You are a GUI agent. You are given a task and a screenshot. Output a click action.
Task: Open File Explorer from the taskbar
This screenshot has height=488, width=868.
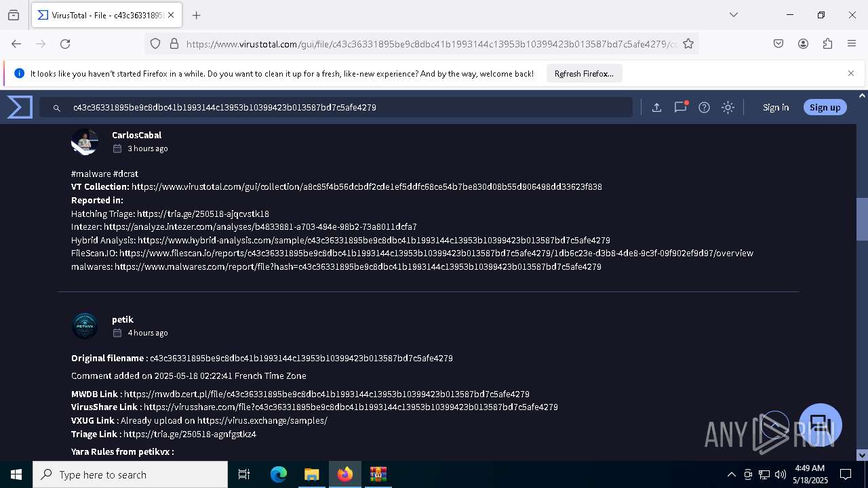[x=311, y=474]
